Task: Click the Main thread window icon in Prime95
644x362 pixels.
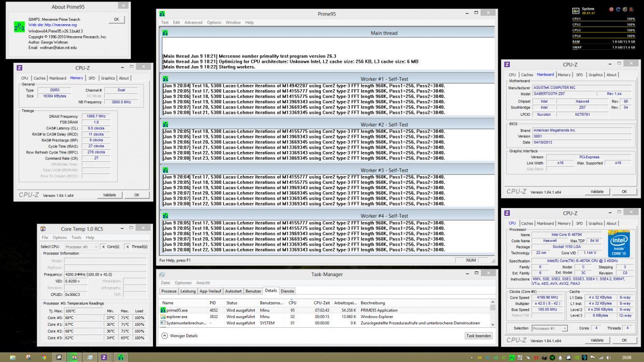Action: [165, 33]
